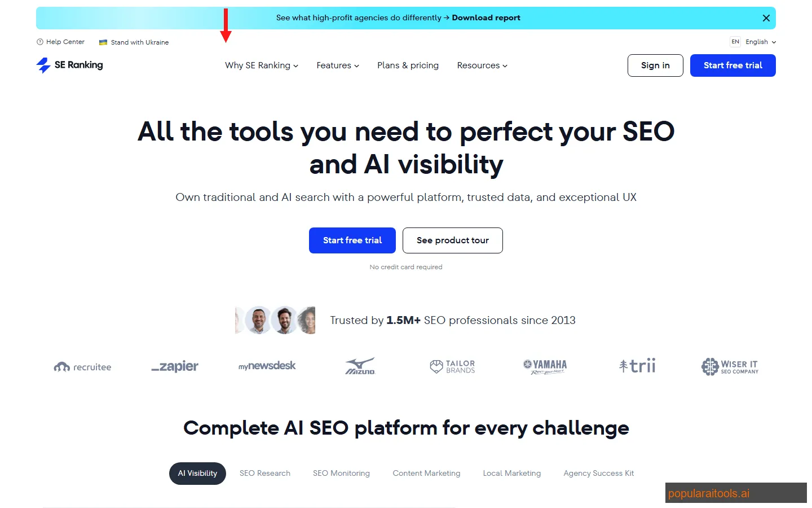Click the SE Ranking logo
This screenshot has width=812, height=508.
click(69, 65)
